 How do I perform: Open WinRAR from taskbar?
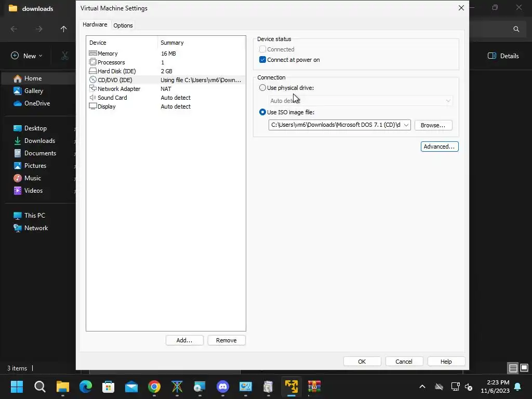(x=314, y=387)
